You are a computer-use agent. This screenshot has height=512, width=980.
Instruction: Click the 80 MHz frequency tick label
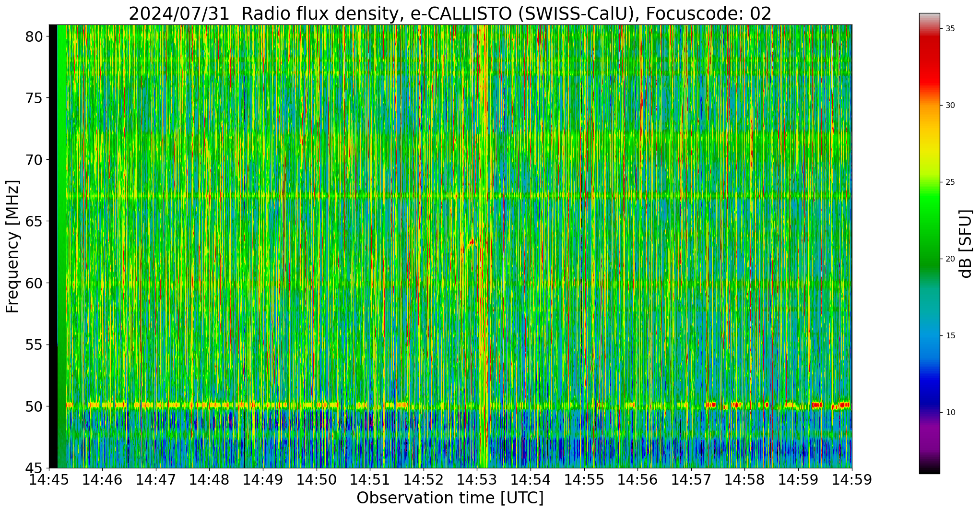[34, 36]
